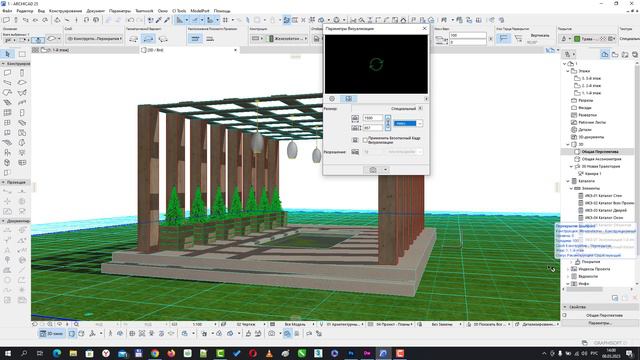Select the Marquee tool in the toolbox

tap(22, 54)
